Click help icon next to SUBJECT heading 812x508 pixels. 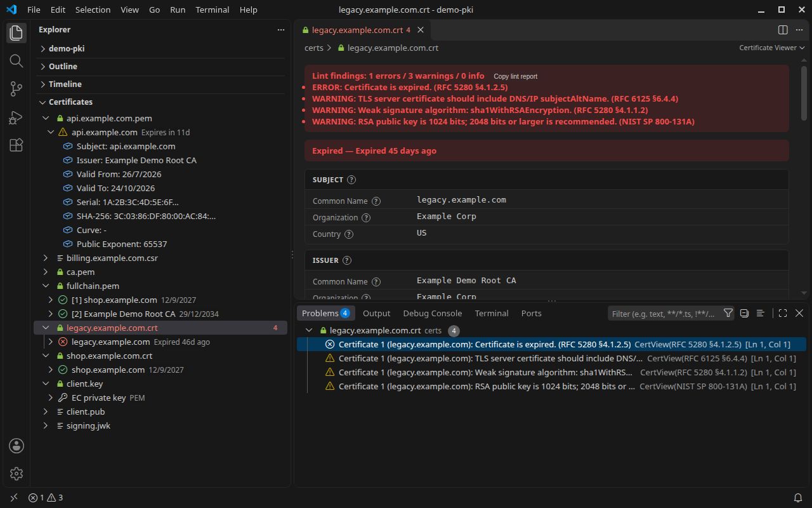click(351, 180)
